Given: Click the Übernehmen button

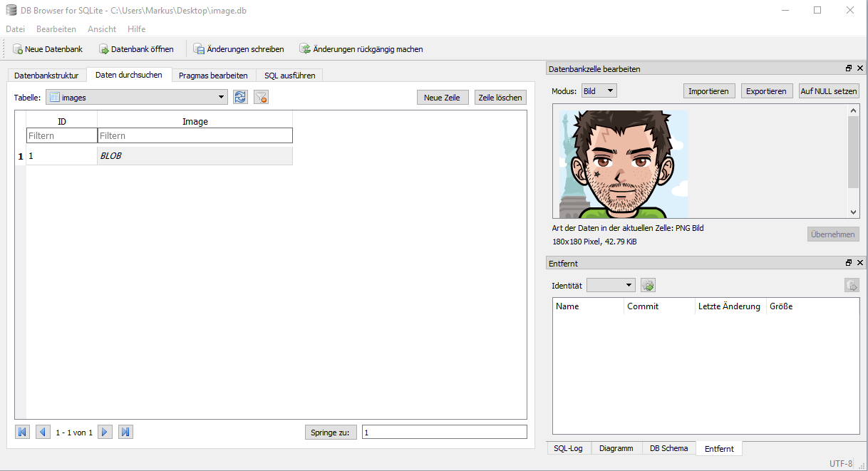Looking at the screenshot, I should [833, 234].
